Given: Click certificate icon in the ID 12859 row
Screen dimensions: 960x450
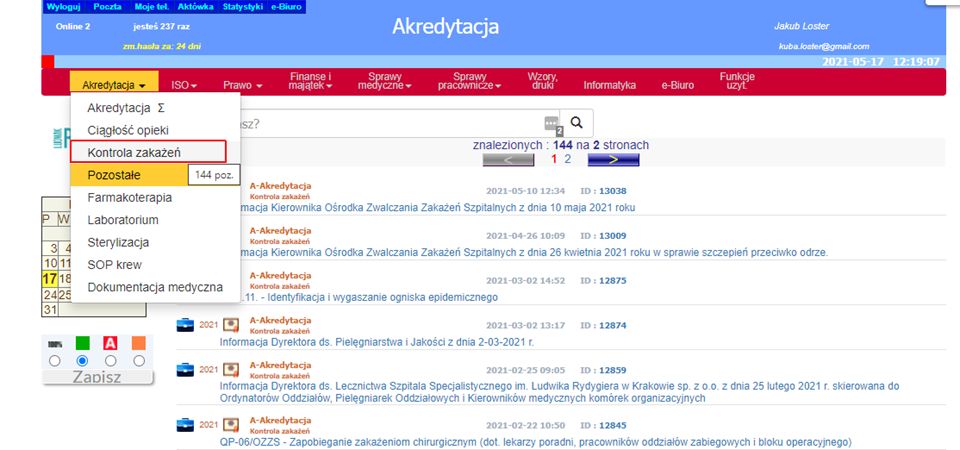Looking at the screenshot, I should [x=231, y=369].
